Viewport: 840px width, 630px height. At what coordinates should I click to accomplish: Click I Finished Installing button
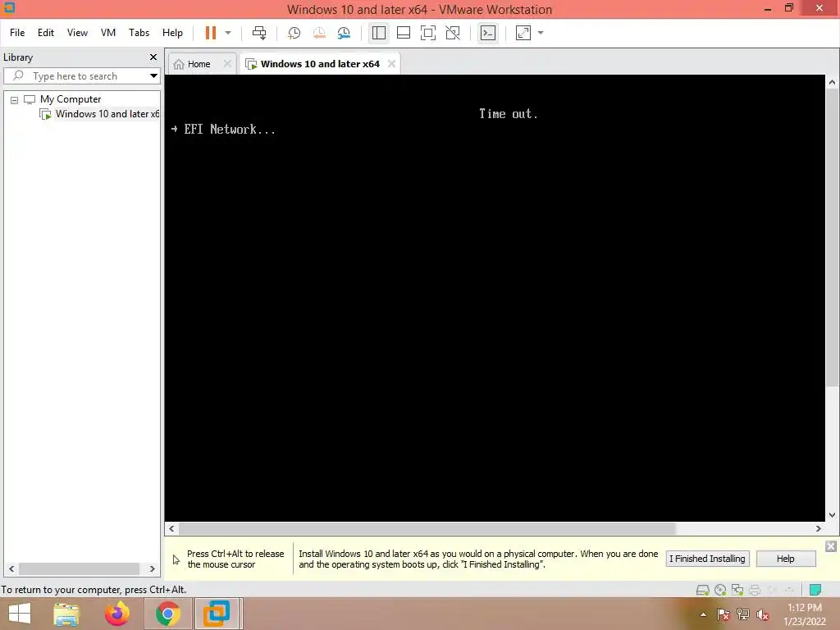click(707, 559)
